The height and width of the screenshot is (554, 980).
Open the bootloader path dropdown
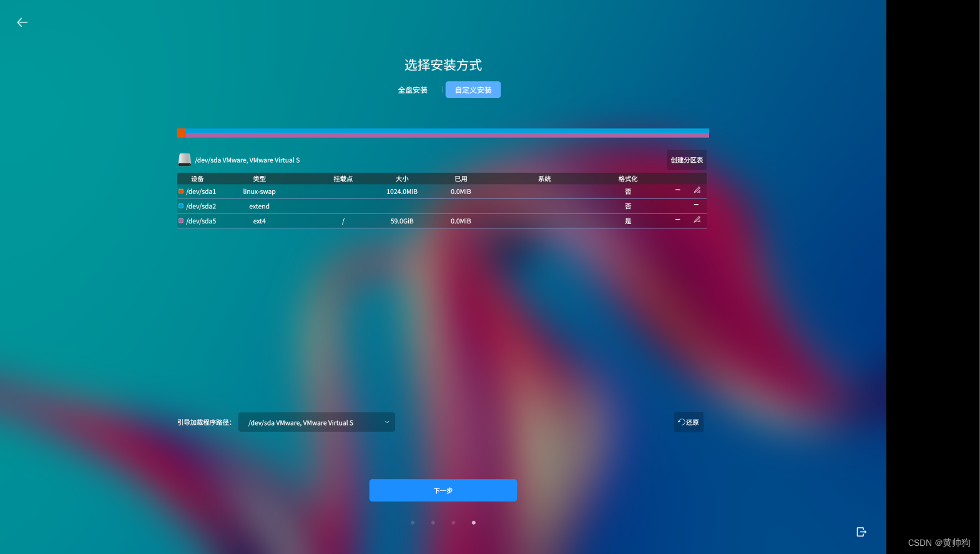pos(316,422)
